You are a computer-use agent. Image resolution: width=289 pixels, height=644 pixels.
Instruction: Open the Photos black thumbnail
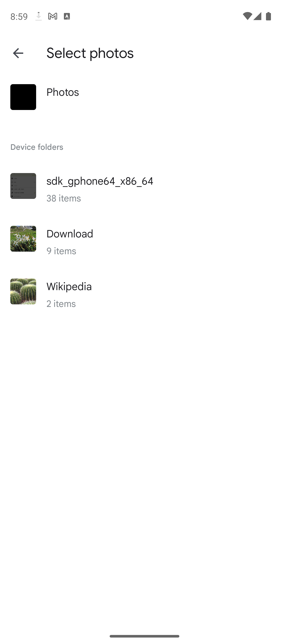(x=23, y=97)
